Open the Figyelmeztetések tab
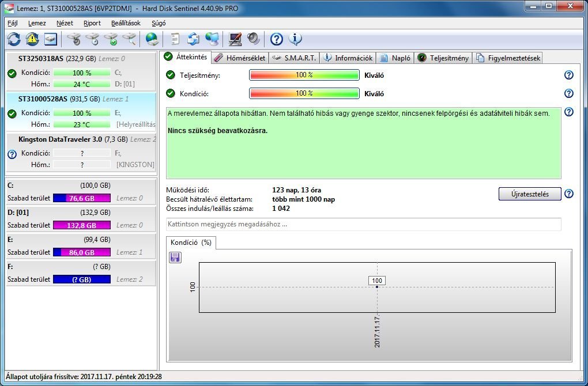This screenshot has width=588, height=386. tap(508, 58)
